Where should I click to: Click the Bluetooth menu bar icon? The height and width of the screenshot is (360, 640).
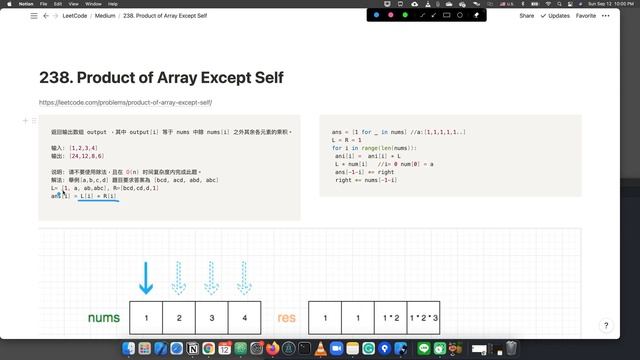[x=523, y=4]
